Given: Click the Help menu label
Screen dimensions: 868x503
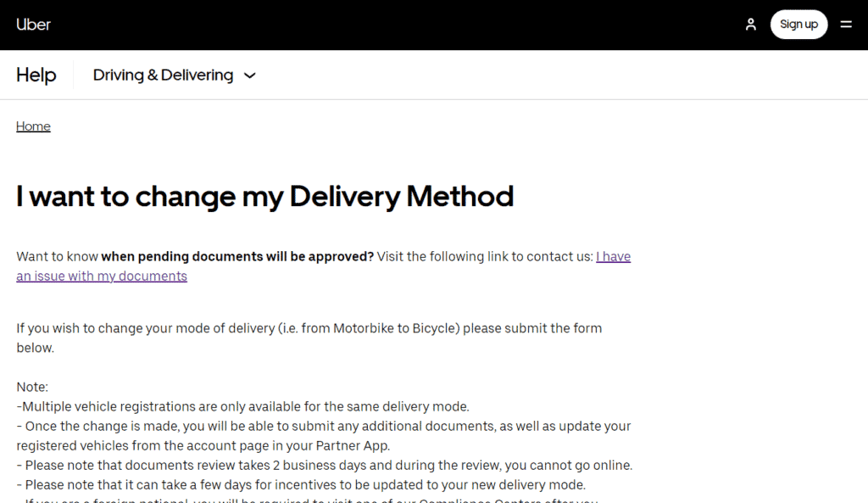Looking at the screenshot, I should [x=36, y=75].
